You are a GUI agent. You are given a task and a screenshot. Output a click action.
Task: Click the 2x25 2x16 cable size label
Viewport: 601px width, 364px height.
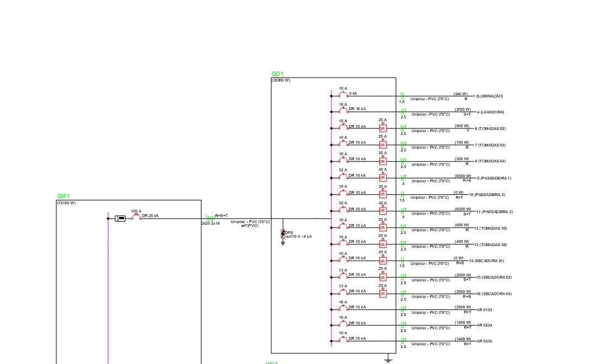pos(211,223)
